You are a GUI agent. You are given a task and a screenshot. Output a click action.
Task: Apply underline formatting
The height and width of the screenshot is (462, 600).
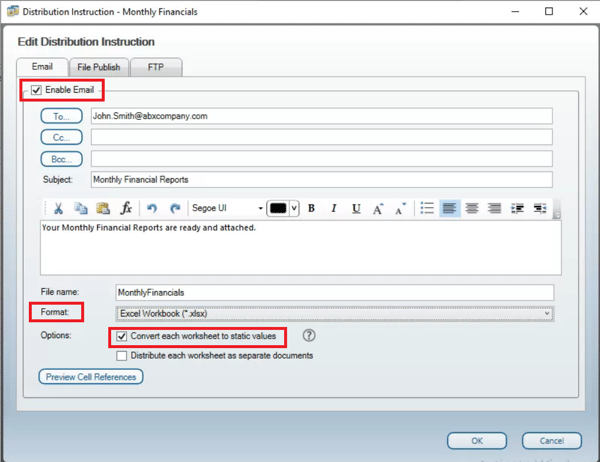356,208
